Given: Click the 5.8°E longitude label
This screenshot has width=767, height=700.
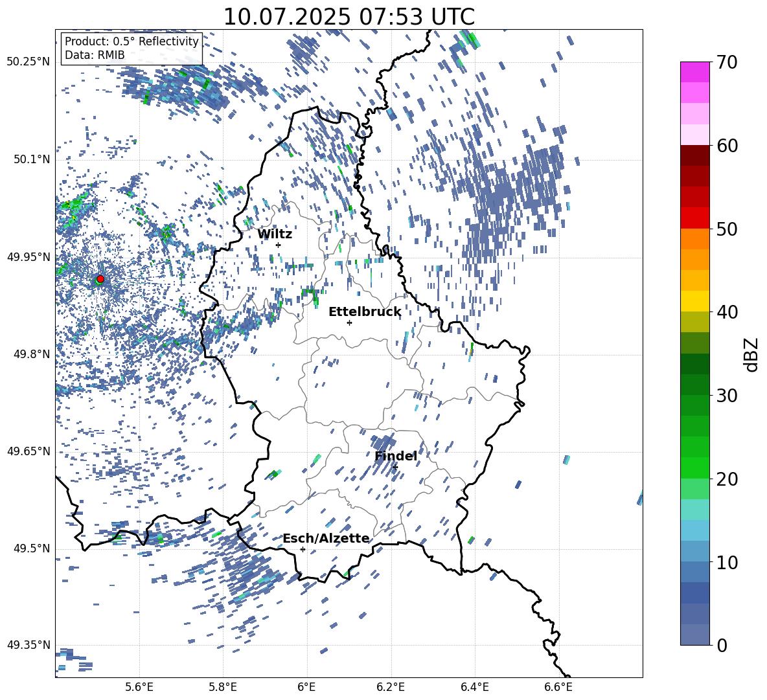Looking at the screenshot, I should [x=223, y=687].
